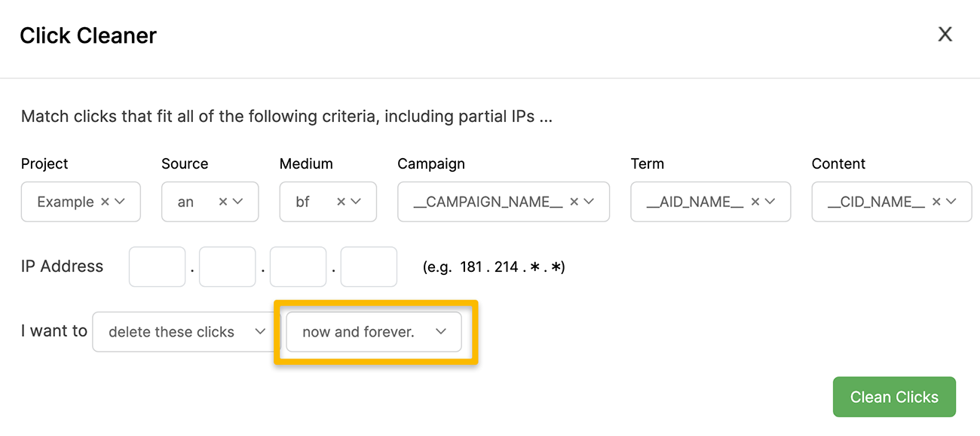The height and width of the screenshot is (436, 980).
Task: Click the fourth IP Address octet box
Action: click(x=369, y=267)
